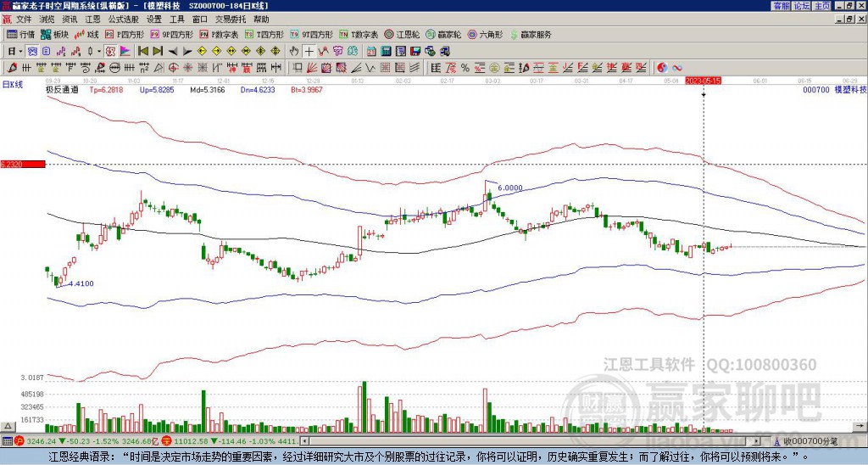Click the grid icon at status bar left

pos(6,441)
